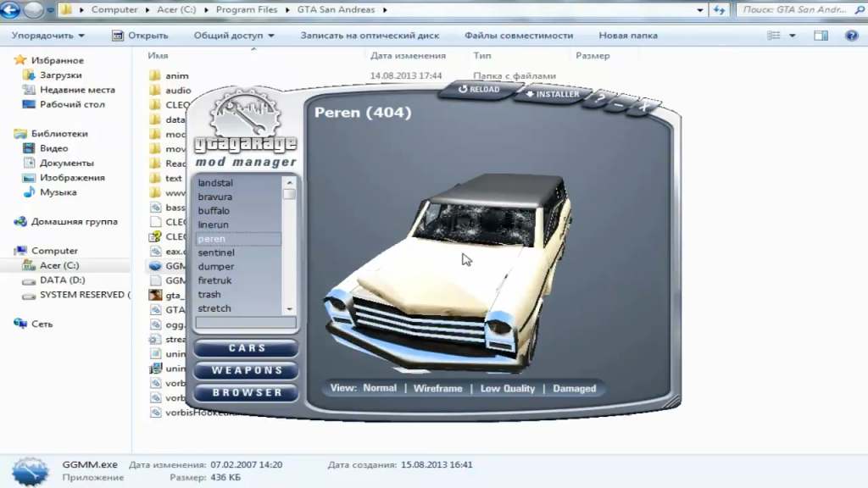Expand the view options dropdown arrow

(793, 36)
